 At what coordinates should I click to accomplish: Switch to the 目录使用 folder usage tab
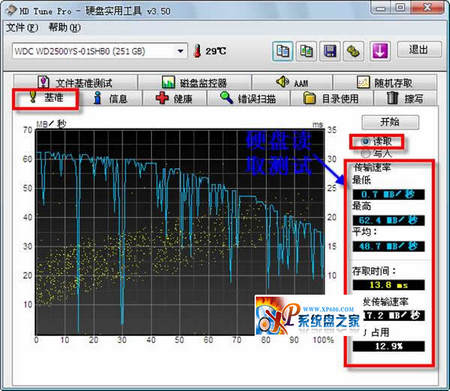click(332, 98)
